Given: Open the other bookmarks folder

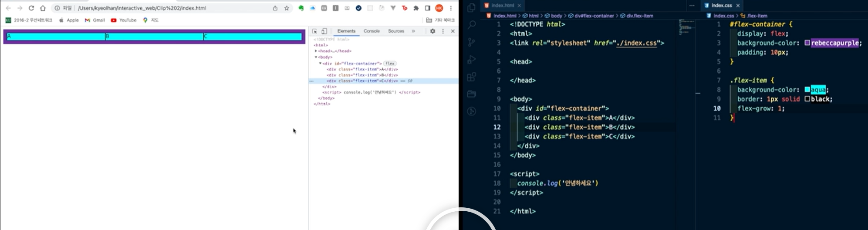Looking at the screenshot, I should pyautogui.click(x=440, y=20).
